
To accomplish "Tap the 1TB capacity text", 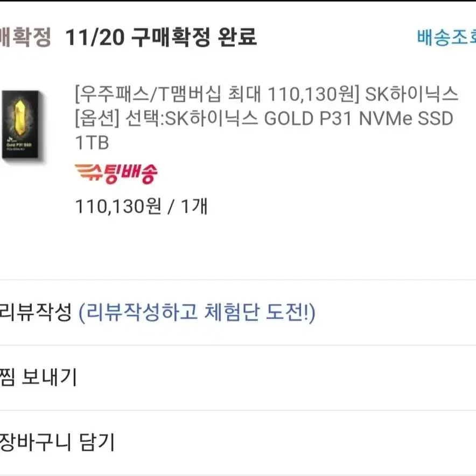I will point(92,143).
